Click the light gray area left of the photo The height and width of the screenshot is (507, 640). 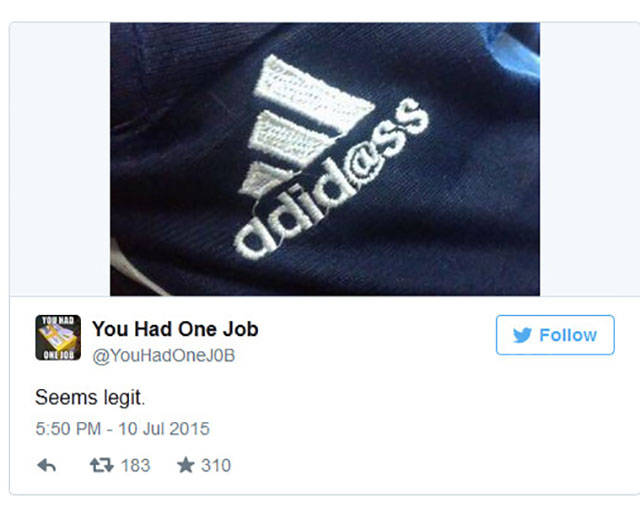[x=60, y=159]
